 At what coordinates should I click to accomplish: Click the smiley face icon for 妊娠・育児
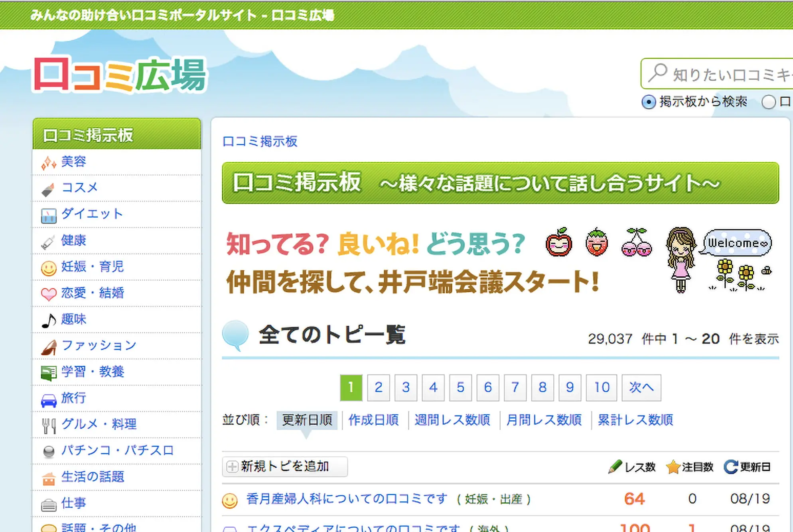[x=49, y=268]
